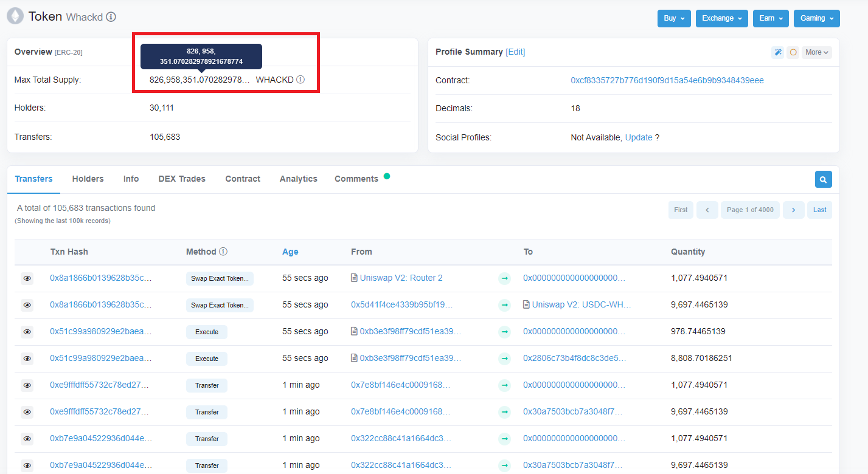Open To address 0x2806c73b4f8dc8c3de5

click(x=574, y=358)
